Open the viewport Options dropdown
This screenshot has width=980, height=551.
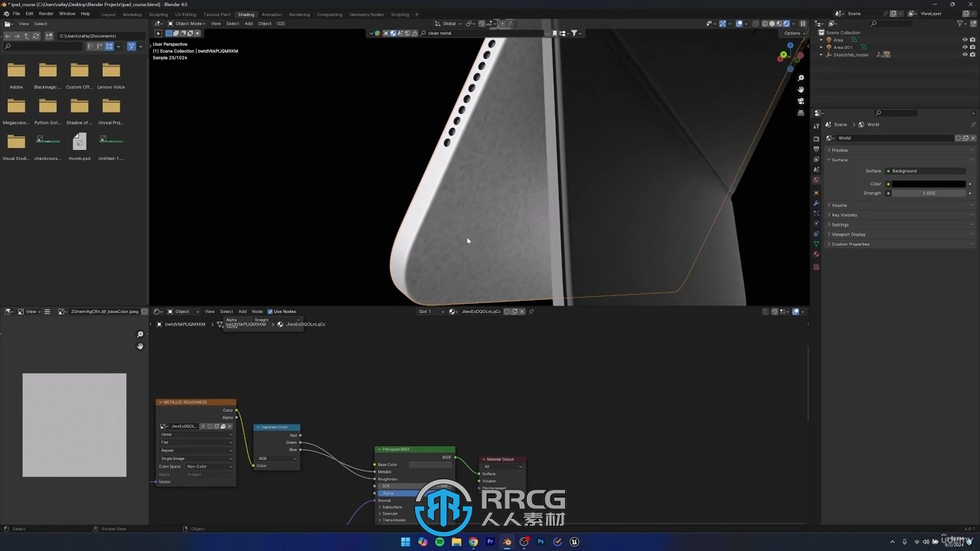point(794,33)
